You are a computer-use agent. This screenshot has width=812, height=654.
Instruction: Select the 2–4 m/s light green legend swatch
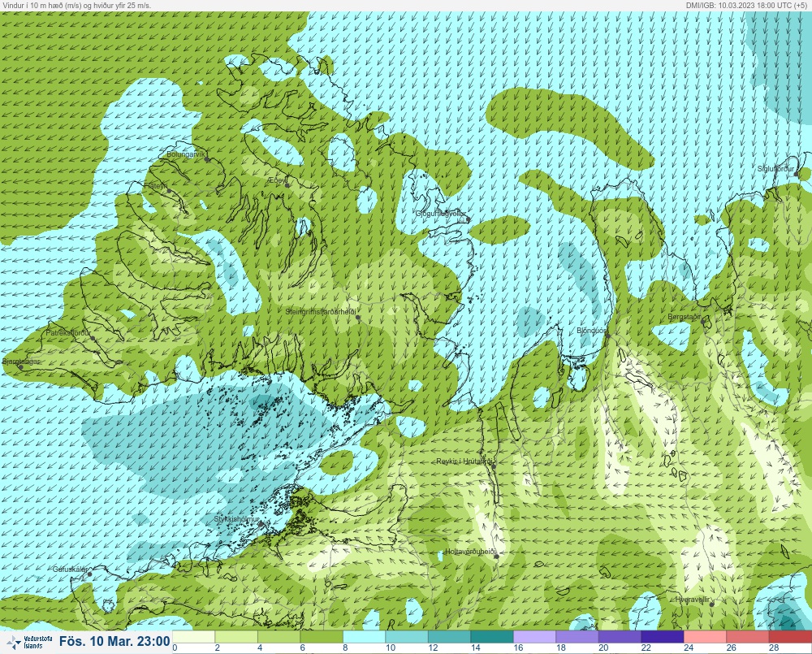236,636
